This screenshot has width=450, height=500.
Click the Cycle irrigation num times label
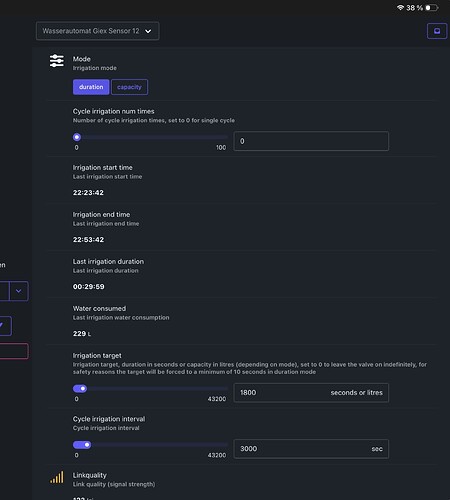click(x=114, y=111)
